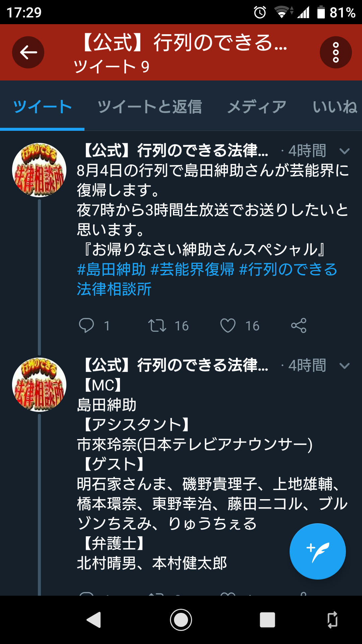Open the three-dot overflow menu
The image size is (362, 644).
pos(336,52)
